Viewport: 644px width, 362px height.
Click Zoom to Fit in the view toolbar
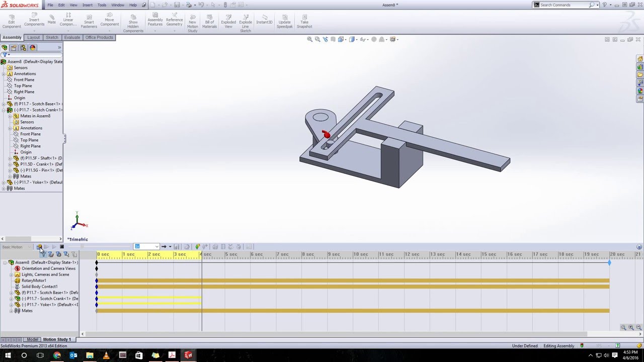pos(310,39)
